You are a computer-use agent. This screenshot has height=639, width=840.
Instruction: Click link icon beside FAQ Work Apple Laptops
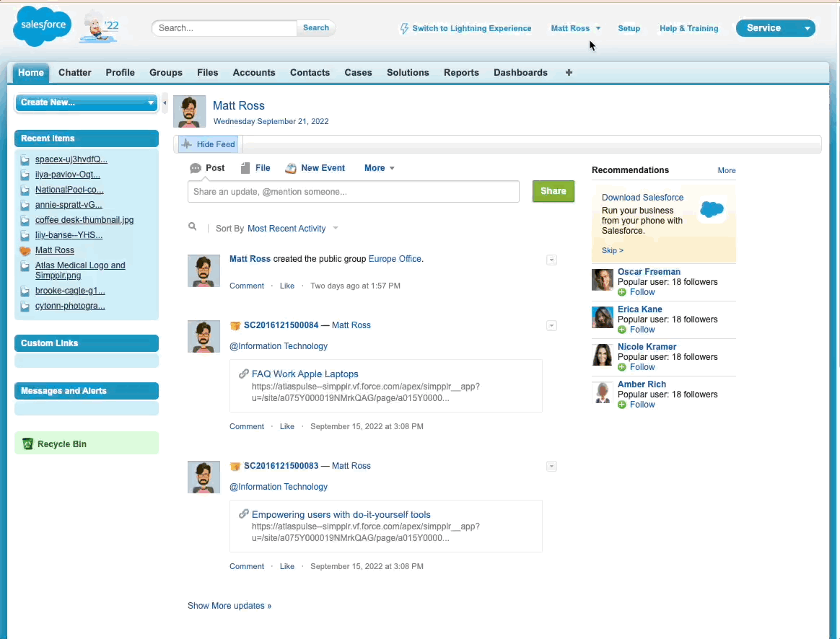point(244,374)
